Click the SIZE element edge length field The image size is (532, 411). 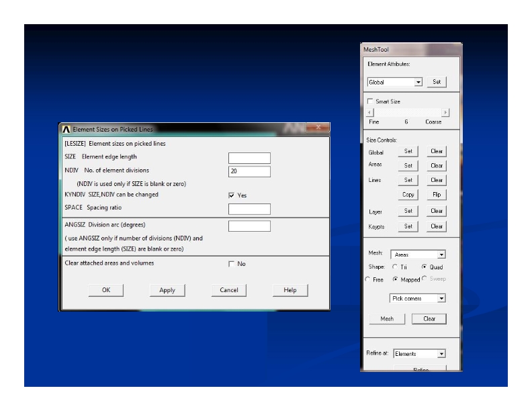tap(249, 158)
